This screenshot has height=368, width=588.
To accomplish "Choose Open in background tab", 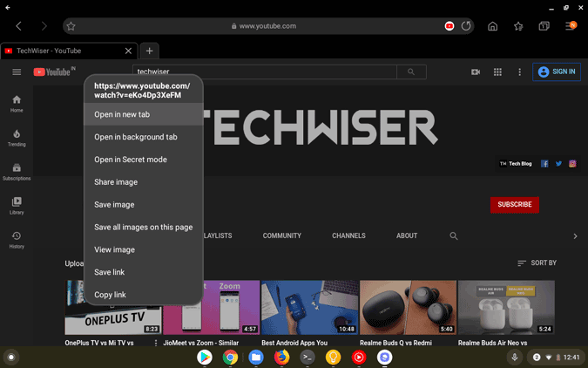I will pos(144,137).
